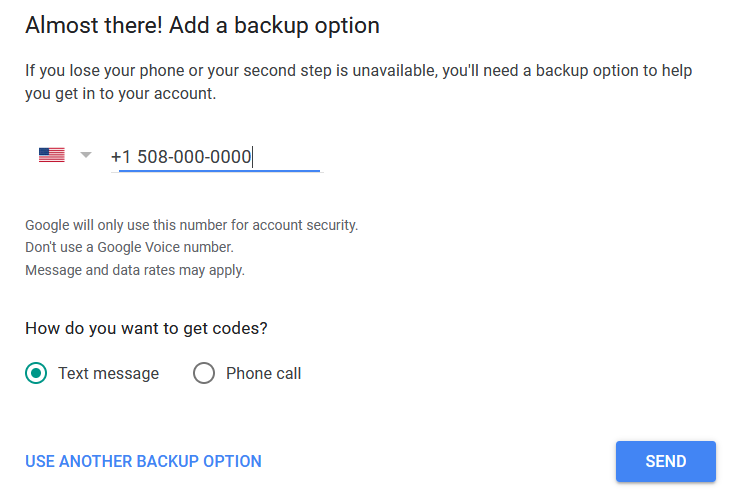Image resolution: width=743 pixels, height=493 pixels.
Task: Click the United States flag icon
Action: 52,155
